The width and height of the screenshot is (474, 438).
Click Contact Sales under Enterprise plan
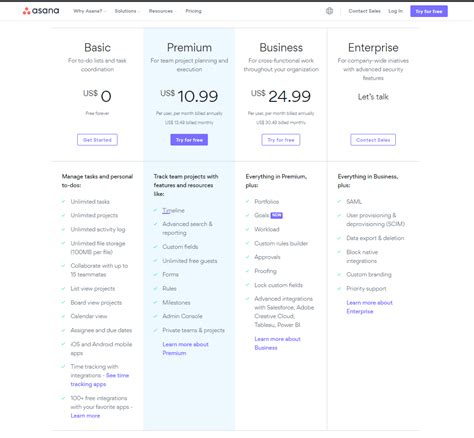pyautogui.click(x=373, y=140)
